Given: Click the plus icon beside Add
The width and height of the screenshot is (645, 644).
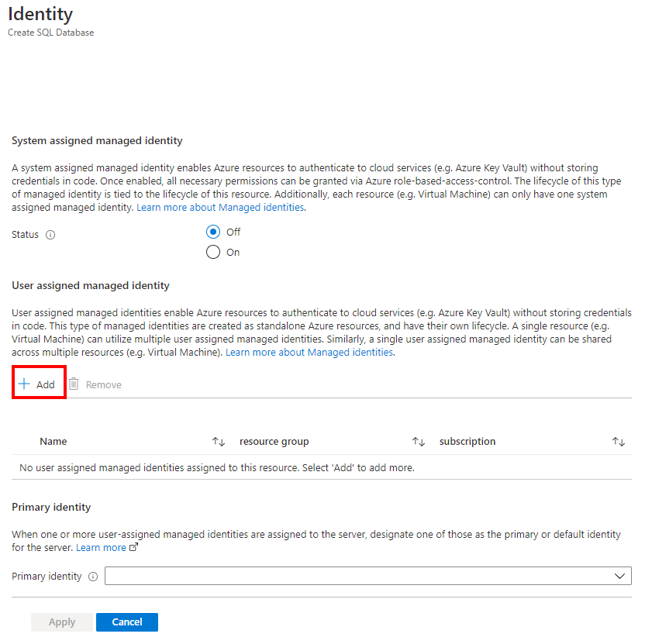Looking at the screenshot, I should pos(24,384).
